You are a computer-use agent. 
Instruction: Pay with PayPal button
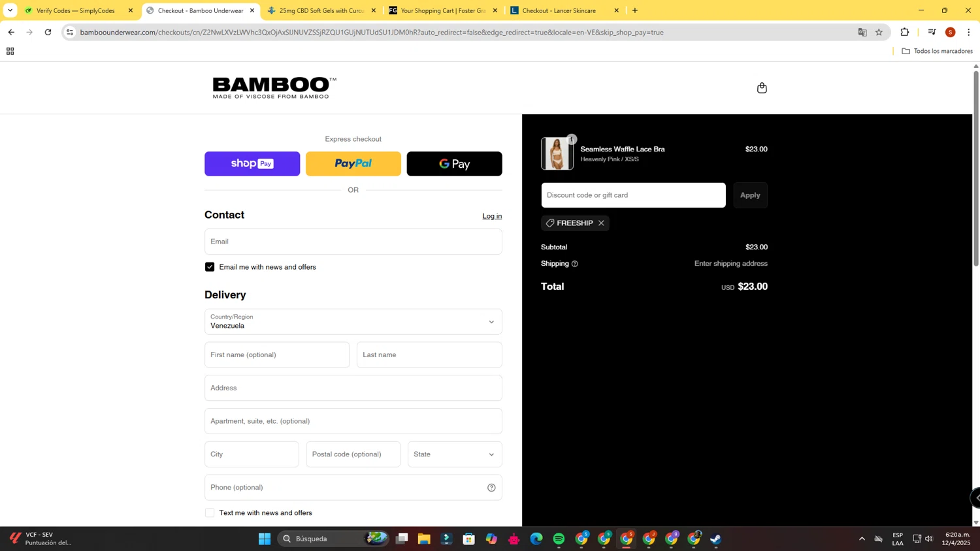tap(353, 164)
